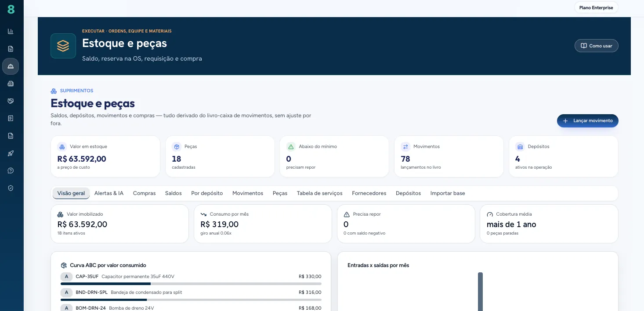Click the CAP-35UF progress bar

(x=191, y=284)
